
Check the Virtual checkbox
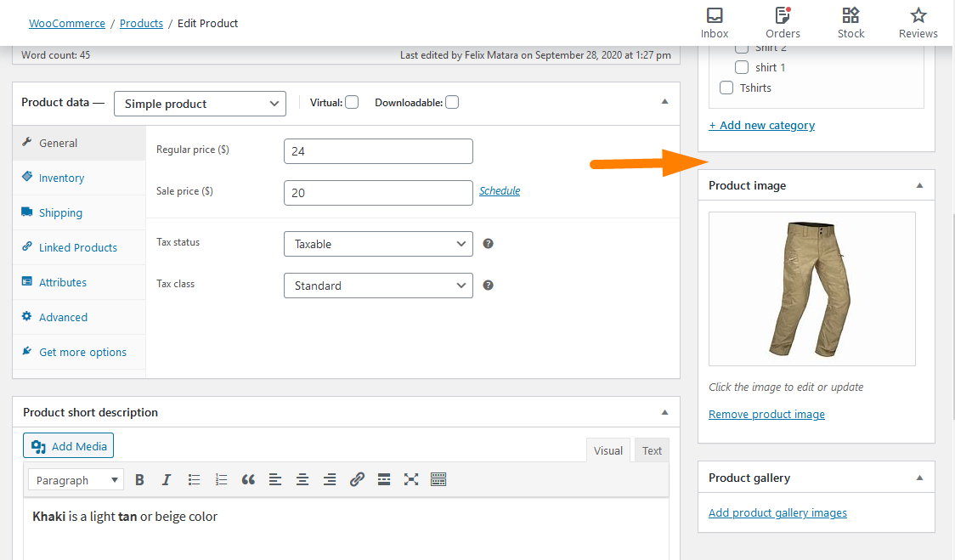tap(352, 102)
